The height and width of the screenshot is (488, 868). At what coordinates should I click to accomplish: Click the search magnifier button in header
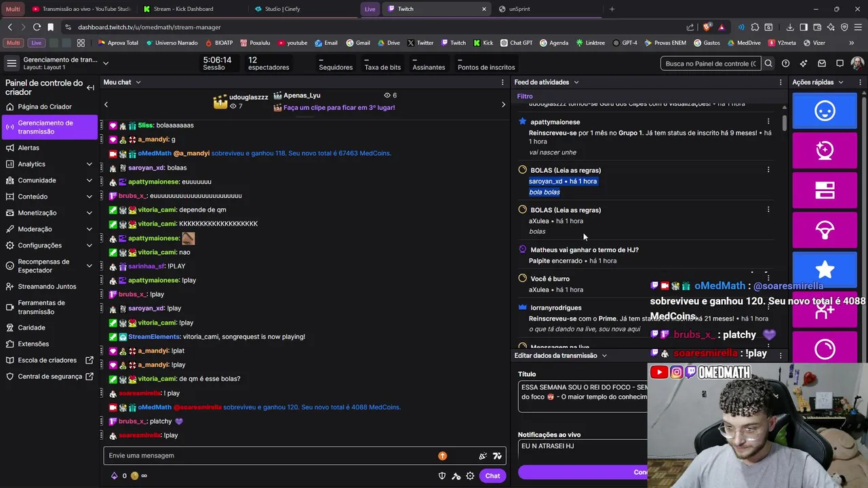768,63
